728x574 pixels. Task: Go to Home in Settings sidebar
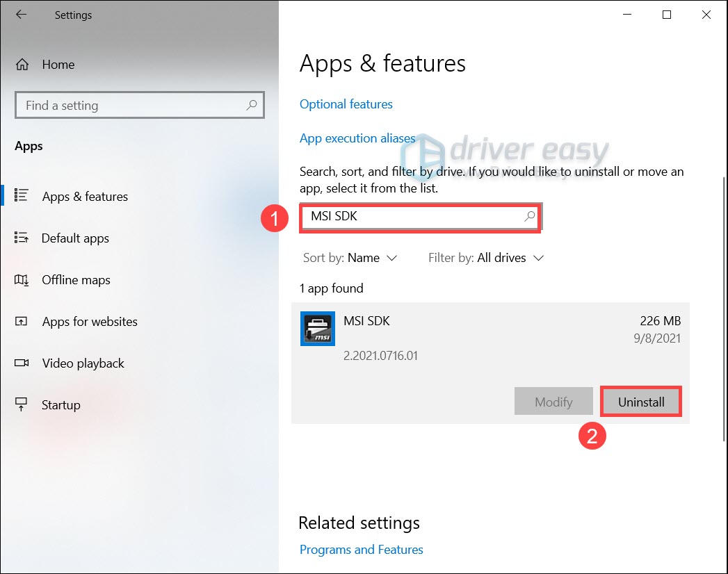pos(58,65)
